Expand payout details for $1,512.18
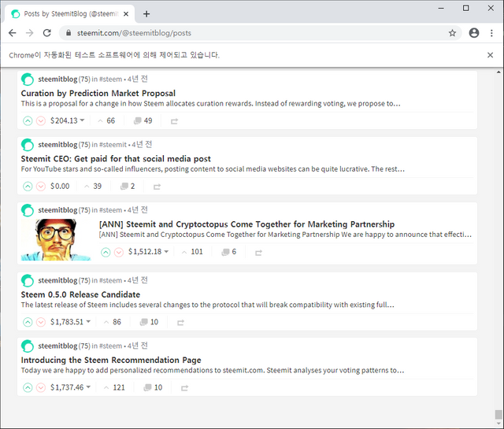This screenshot has width=504, height=429. coord(166,252)
